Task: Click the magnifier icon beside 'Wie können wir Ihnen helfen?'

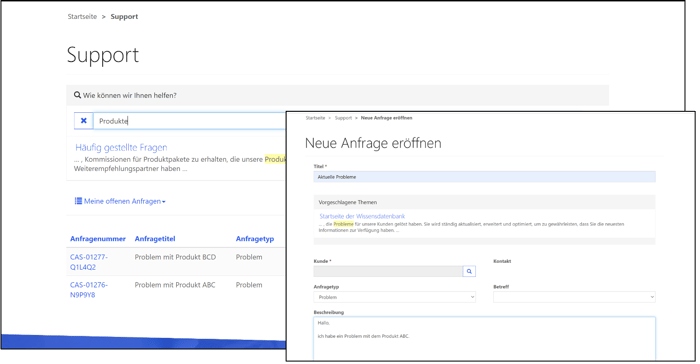Action: (78, 95)
